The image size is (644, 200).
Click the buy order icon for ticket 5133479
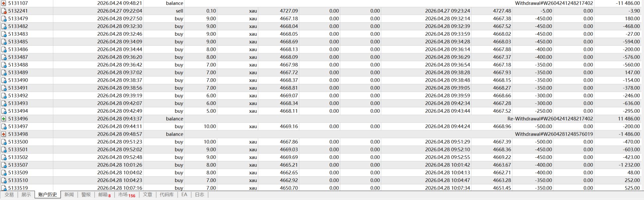click(4, 19)
